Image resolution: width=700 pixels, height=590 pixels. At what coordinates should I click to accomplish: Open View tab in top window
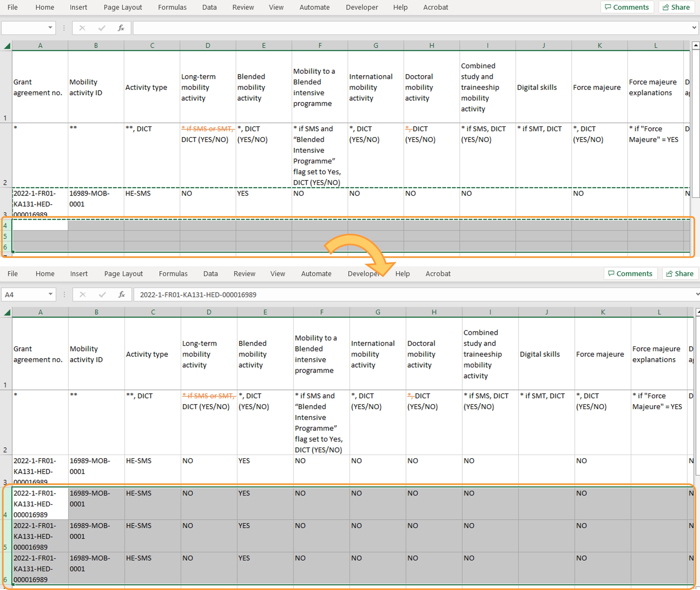[x=276, y=7]
